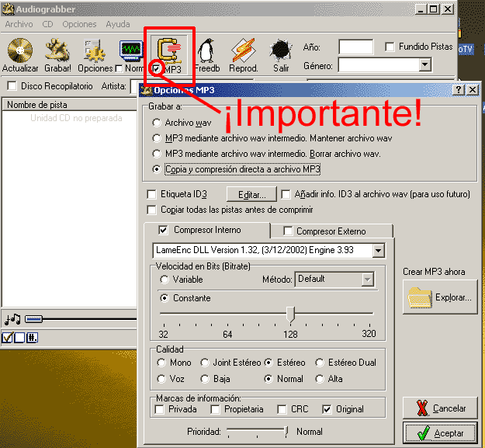Click the Cancelar button
This screenshot has height=448, width=485.
(x=441, y=408)
